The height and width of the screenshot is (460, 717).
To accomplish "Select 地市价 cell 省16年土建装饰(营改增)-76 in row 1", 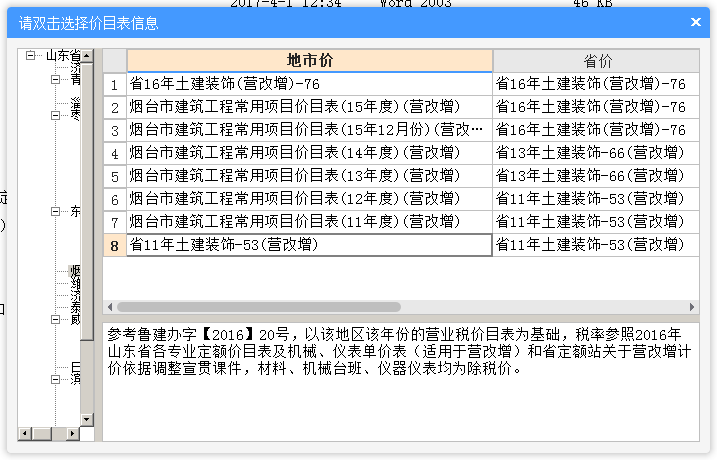I will (x=310, y=84).
